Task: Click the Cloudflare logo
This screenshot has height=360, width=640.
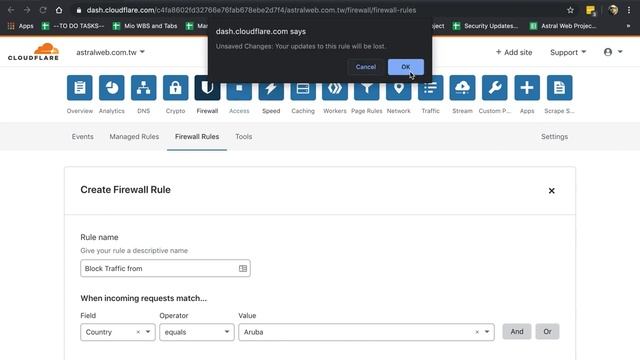Action: [x=33, y=52]
